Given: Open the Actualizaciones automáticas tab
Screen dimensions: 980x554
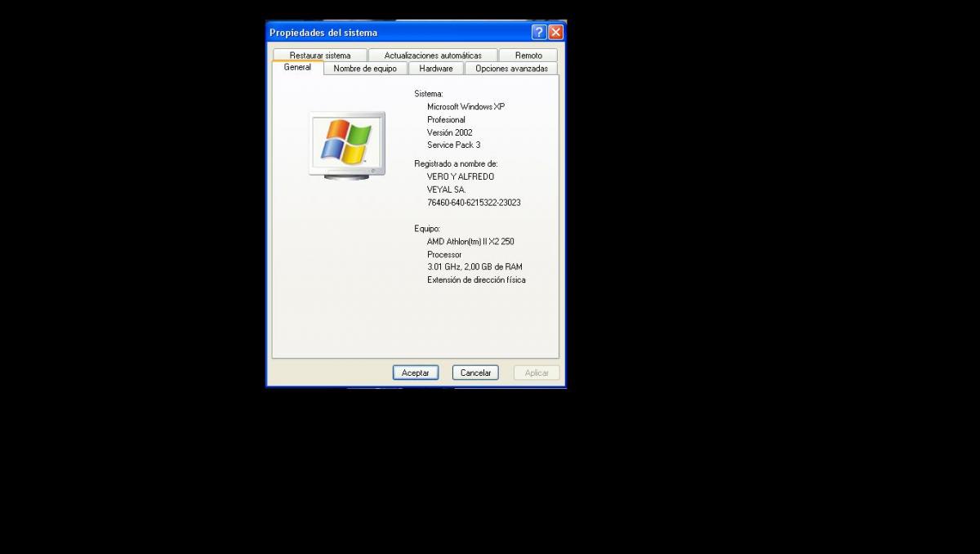Looking at the screenshot, I should coord(433,56).
